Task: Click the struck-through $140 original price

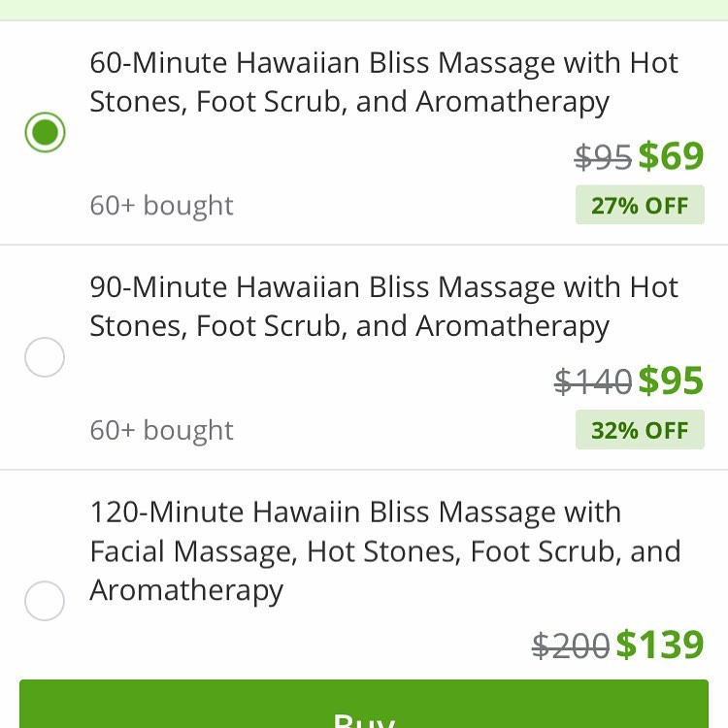Action: click(x=593, y=382)
